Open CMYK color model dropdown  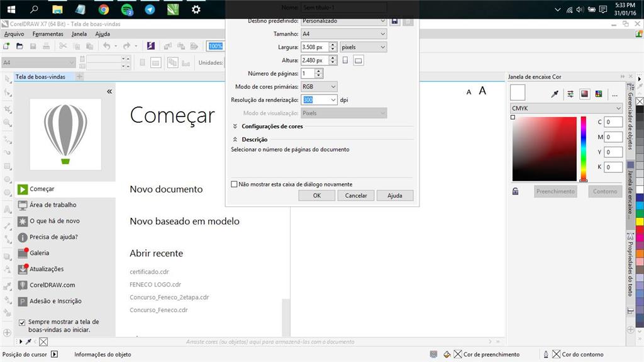pyautogui.click(x=566, y=108)
